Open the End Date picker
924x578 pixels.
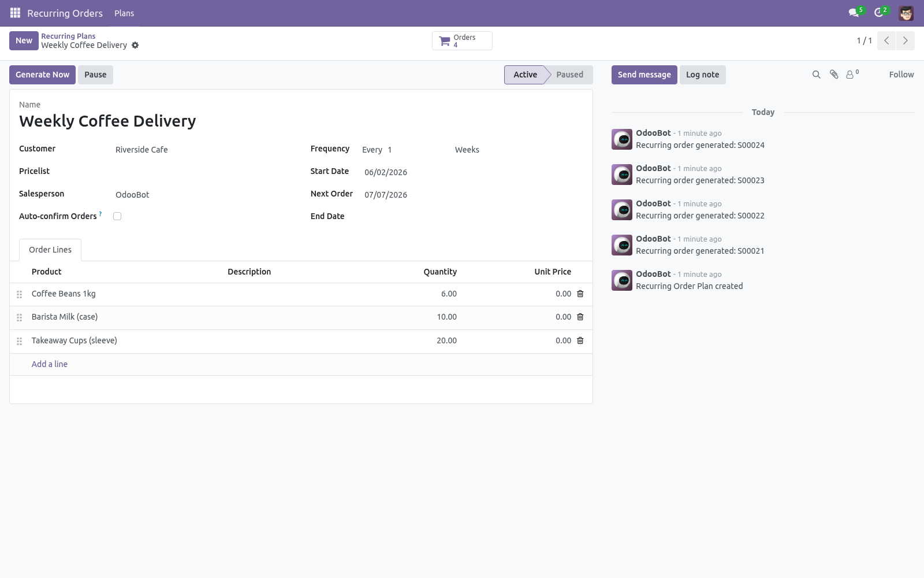[472, 217]
